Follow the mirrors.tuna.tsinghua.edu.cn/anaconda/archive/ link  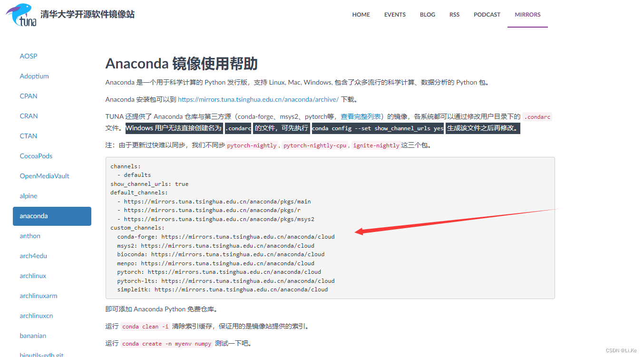point(258,99)
